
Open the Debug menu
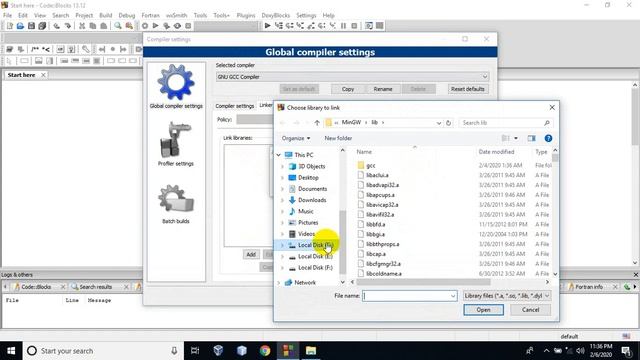pos(127,15)
